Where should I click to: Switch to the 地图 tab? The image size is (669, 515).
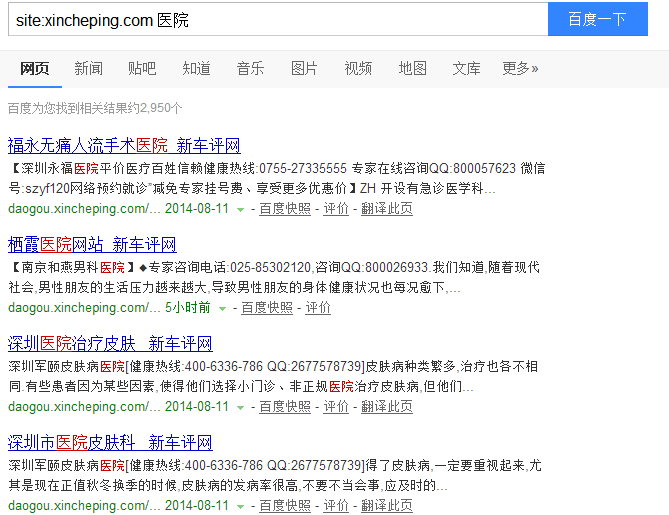click(x=412, y=68)
